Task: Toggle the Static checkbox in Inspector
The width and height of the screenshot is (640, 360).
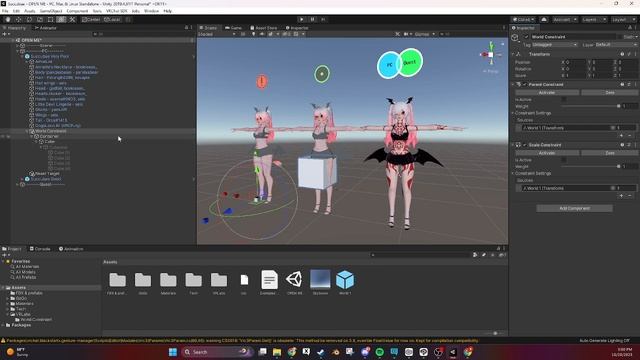Action: tap(621, 37)
